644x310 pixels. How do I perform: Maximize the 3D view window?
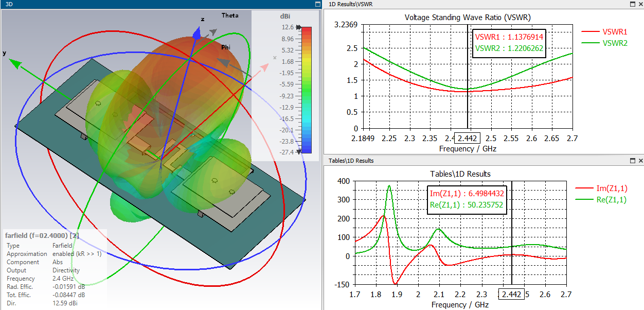[317, 4]
